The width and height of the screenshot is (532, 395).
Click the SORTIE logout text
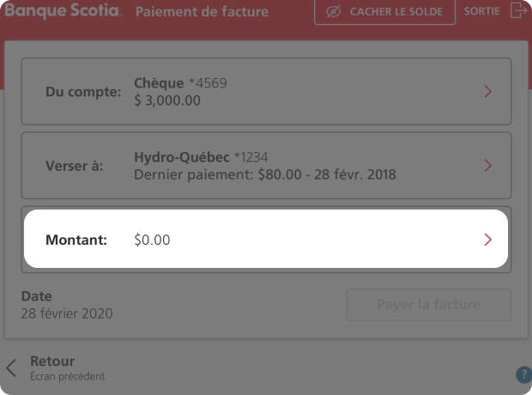(481, 11)
